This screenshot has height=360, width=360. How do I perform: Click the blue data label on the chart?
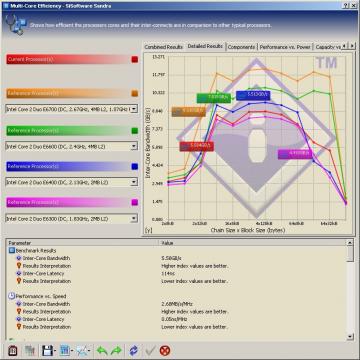[253, 95]
